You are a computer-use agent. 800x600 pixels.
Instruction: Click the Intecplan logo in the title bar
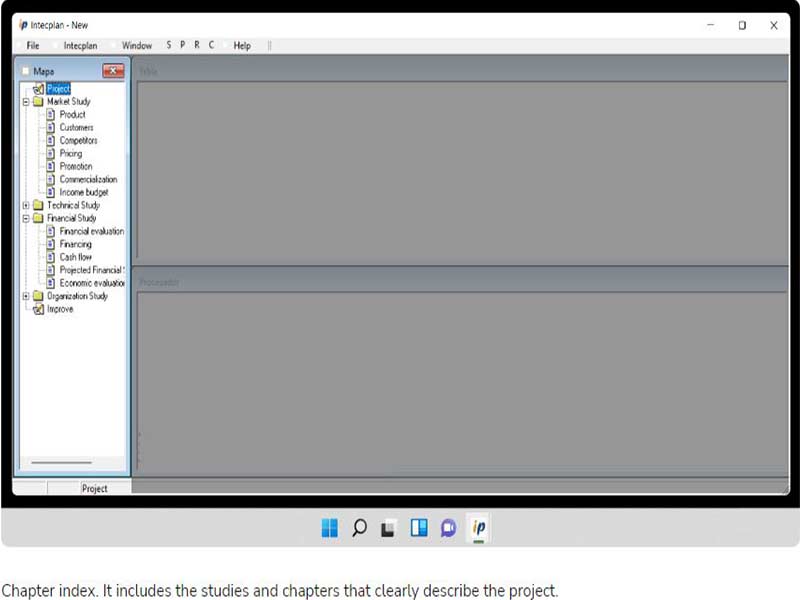tap(23, 25)
